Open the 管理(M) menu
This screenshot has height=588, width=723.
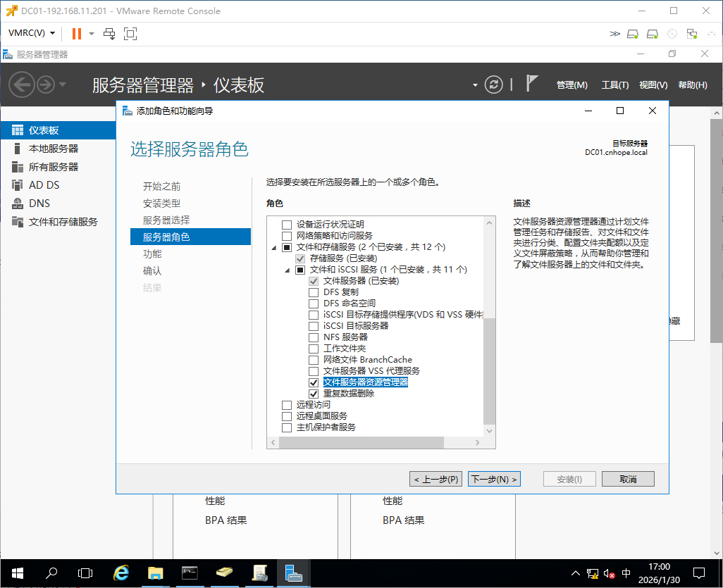(x=571, y=85)
